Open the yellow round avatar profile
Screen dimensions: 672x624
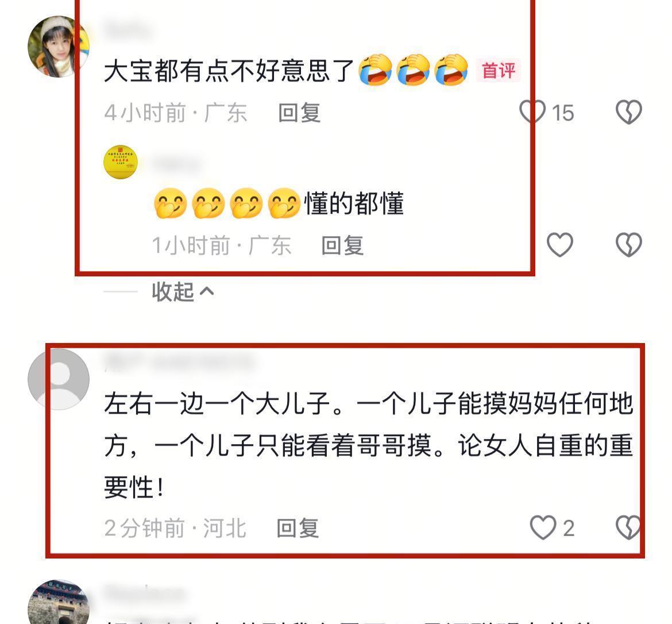coord(121,162)
